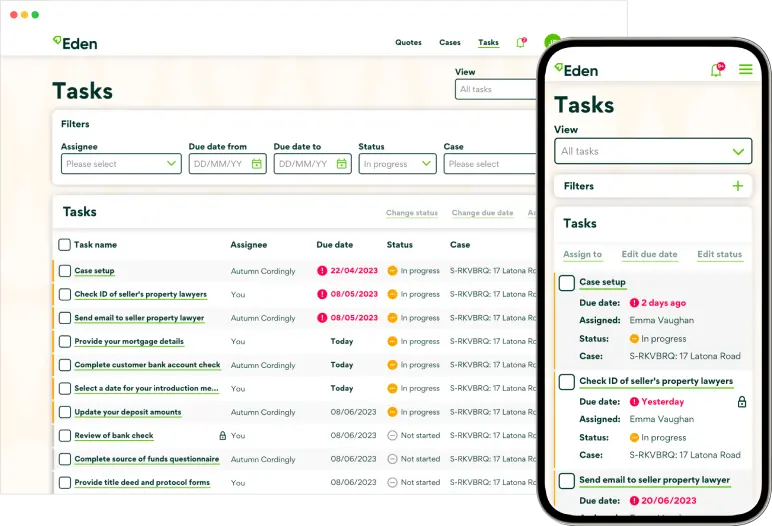The height and width of the screenshot is (526, 772).
Task: Click into the Due date from field
Action: (227, 164)
